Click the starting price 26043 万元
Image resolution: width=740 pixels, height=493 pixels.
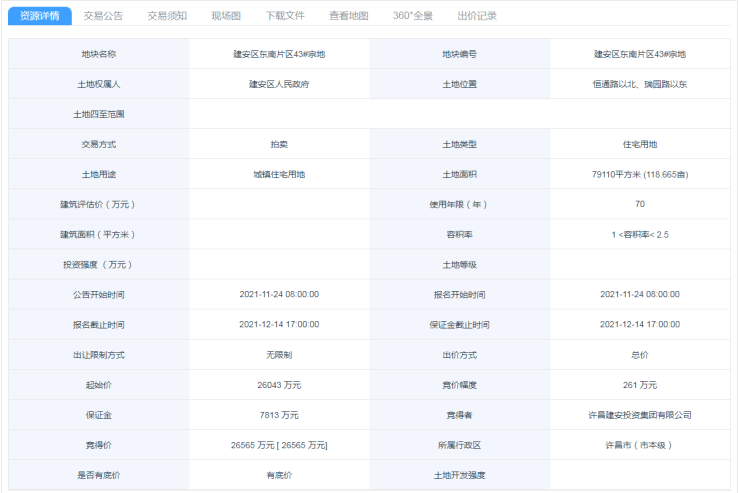pyautogui.click(x=279, y=384)
